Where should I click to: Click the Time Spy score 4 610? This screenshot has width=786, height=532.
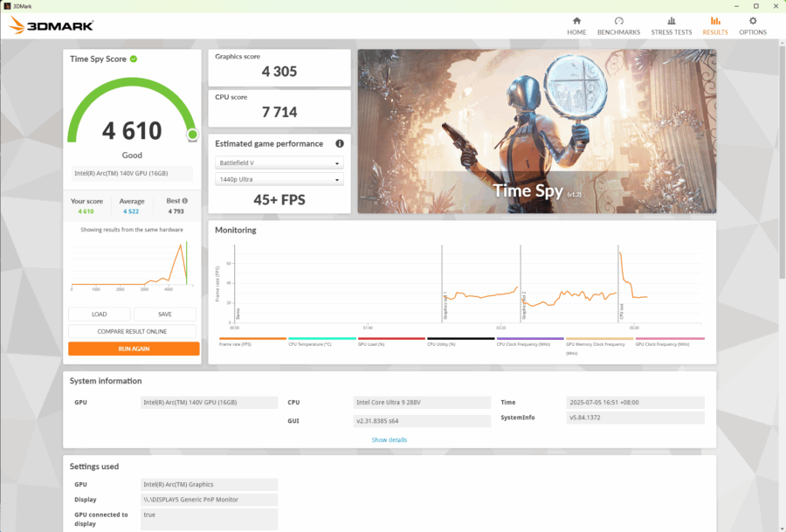click(x=132, y=131)
